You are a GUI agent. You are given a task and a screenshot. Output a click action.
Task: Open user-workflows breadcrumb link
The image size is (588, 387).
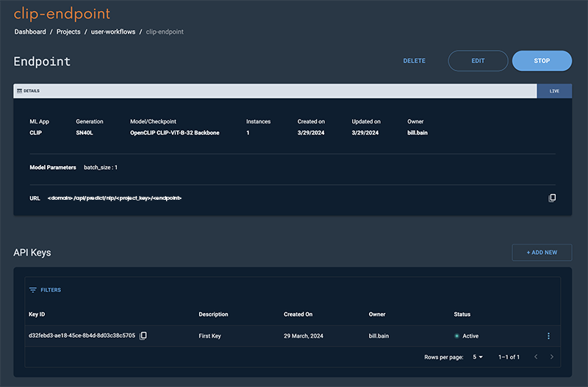[113, 32]
